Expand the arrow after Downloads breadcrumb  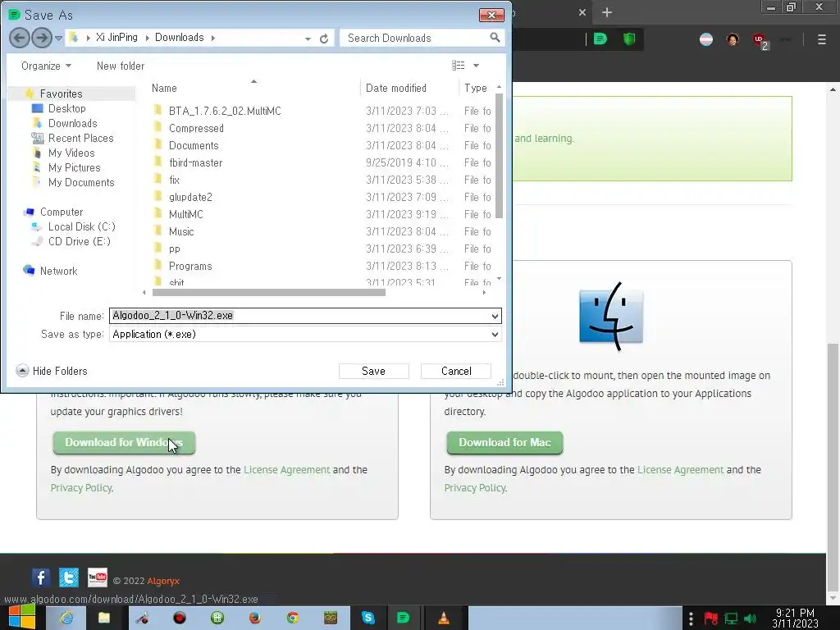pos(213,38)
